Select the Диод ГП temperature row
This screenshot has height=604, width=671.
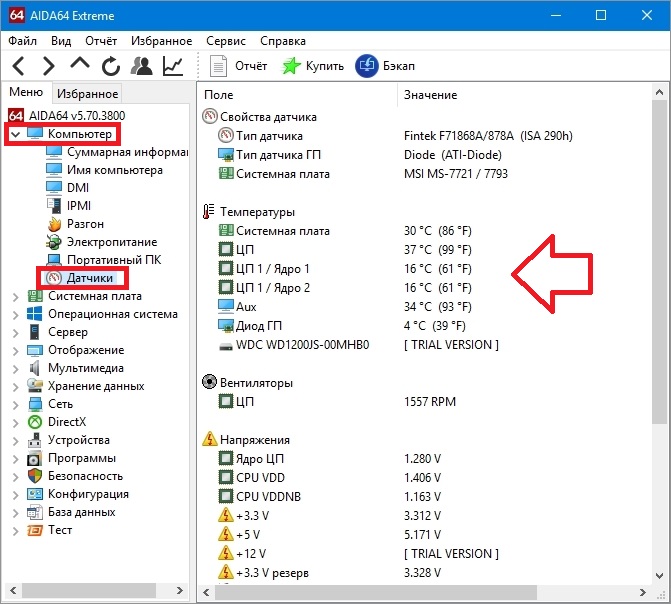260,326
